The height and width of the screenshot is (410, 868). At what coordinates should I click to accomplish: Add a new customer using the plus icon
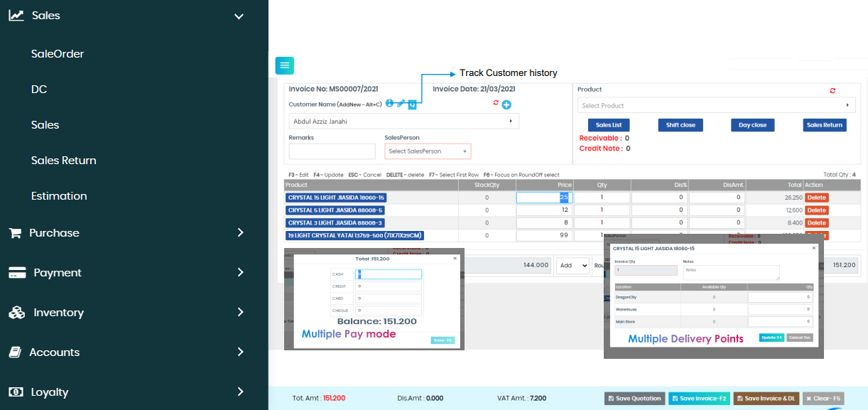[506, 103]
